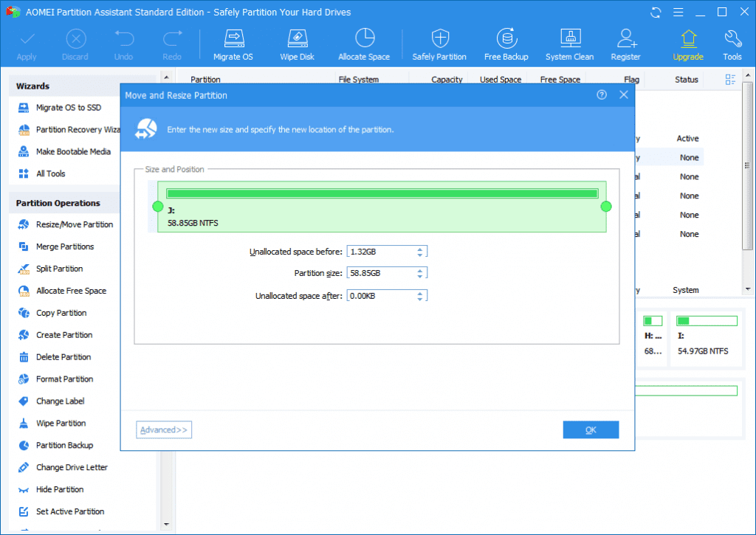Switch to the Wizards section
The width and height of the screenshot is (756, 535).
point(35,86)
